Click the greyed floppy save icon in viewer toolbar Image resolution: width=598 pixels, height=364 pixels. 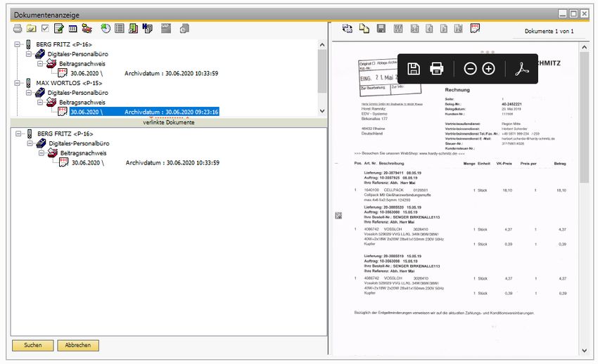tap(381, 29)
